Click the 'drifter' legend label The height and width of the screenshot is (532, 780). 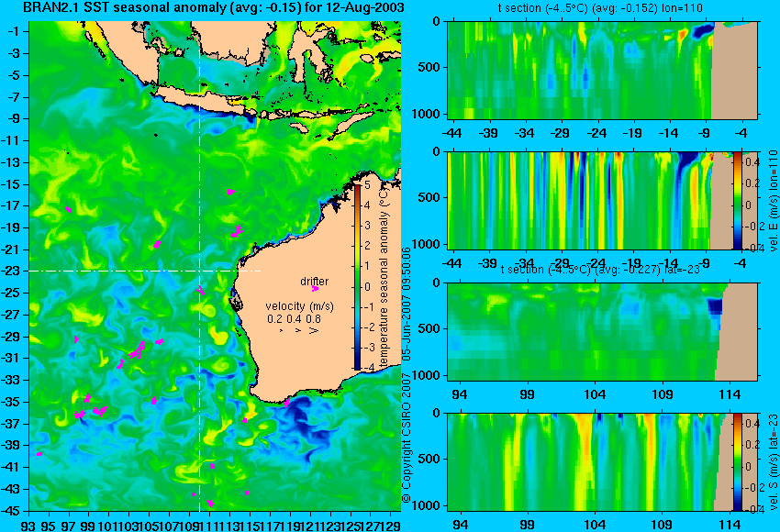[315, 281]
